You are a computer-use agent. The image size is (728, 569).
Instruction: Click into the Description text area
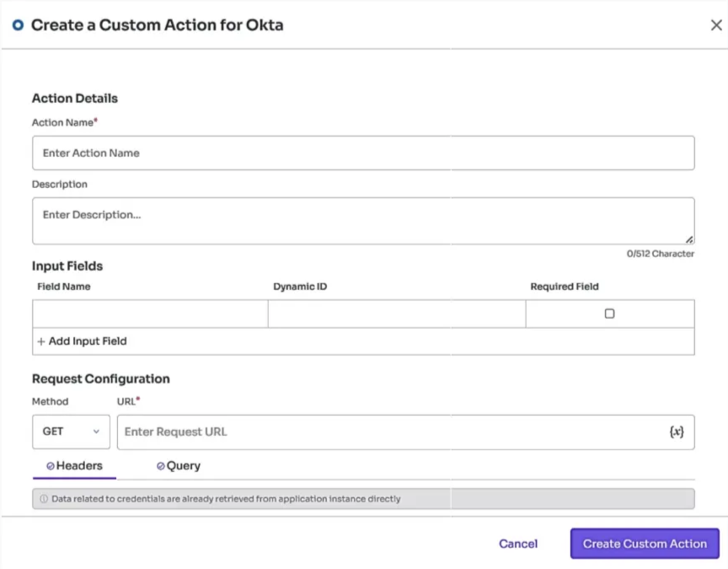(363, 221)
